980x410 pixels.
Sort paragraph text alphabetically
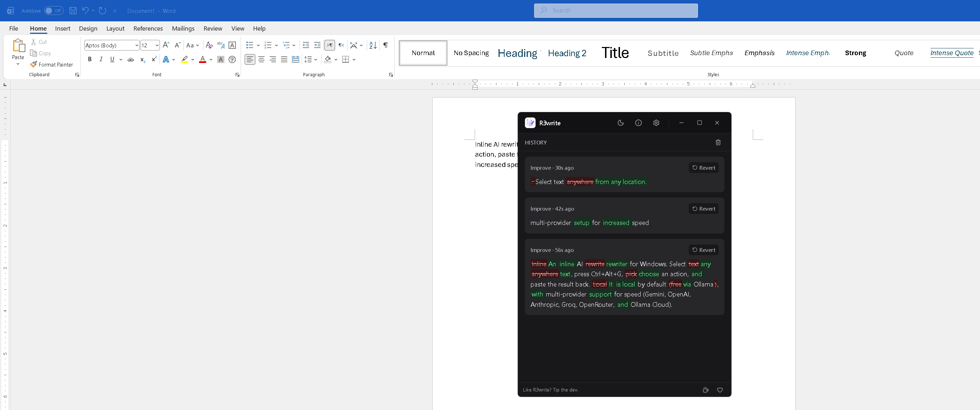point(373,45)
